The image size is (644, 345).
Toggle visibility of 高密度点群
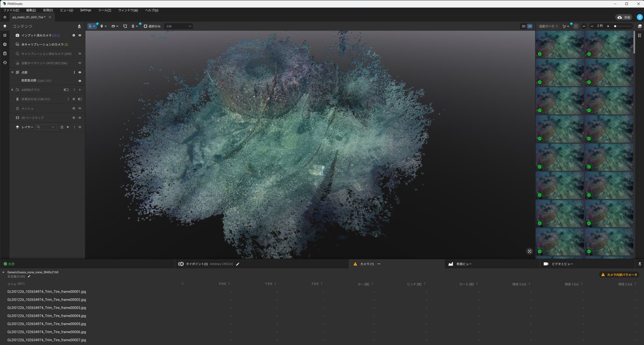(x=80, y=81)
